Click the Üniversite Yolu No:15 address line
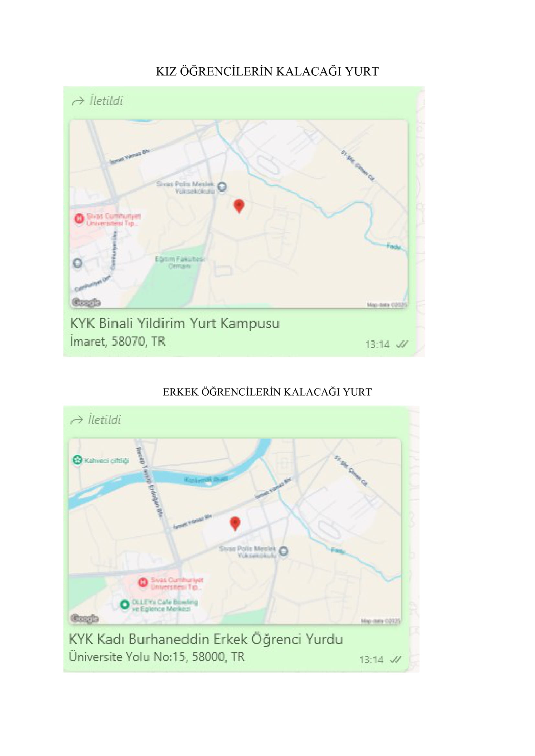Screen dimensions: 535x756 tap(157, 657)
